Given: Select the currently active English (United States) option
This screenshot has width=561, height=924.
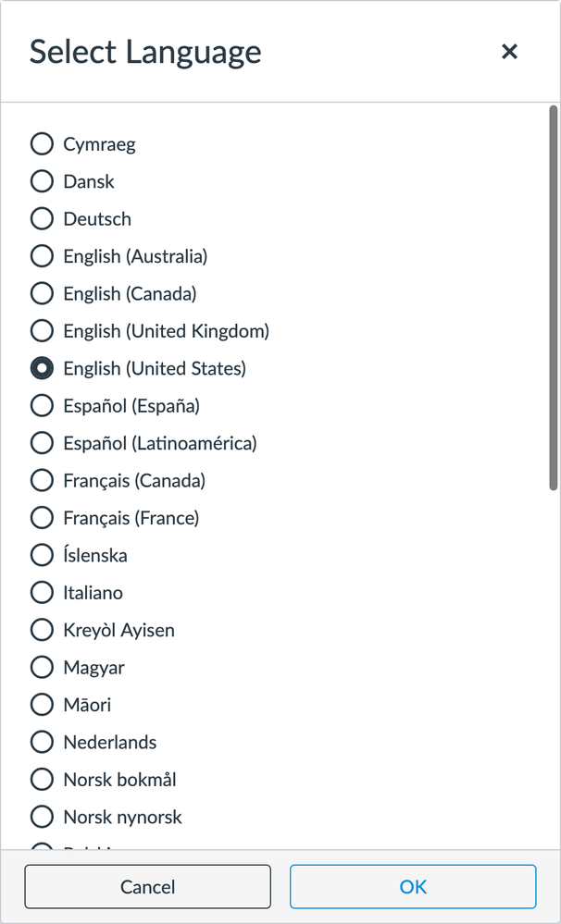Looking at the screenshot, I should [42, 368].
